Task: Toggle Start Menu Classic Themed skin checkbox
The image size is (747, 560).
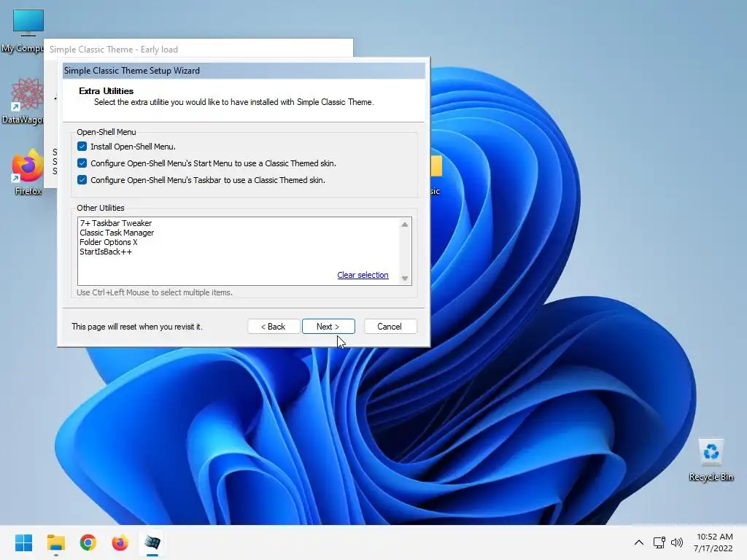Action: 82,163
